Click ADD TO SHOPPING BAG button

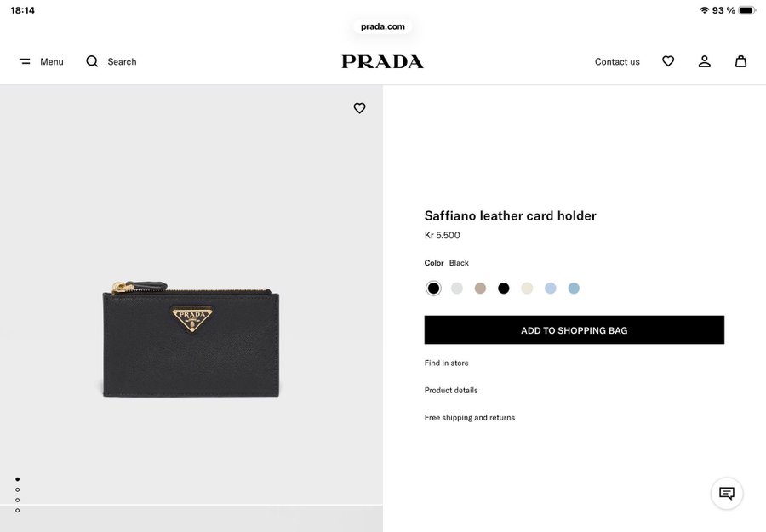(x=574, y=330)
